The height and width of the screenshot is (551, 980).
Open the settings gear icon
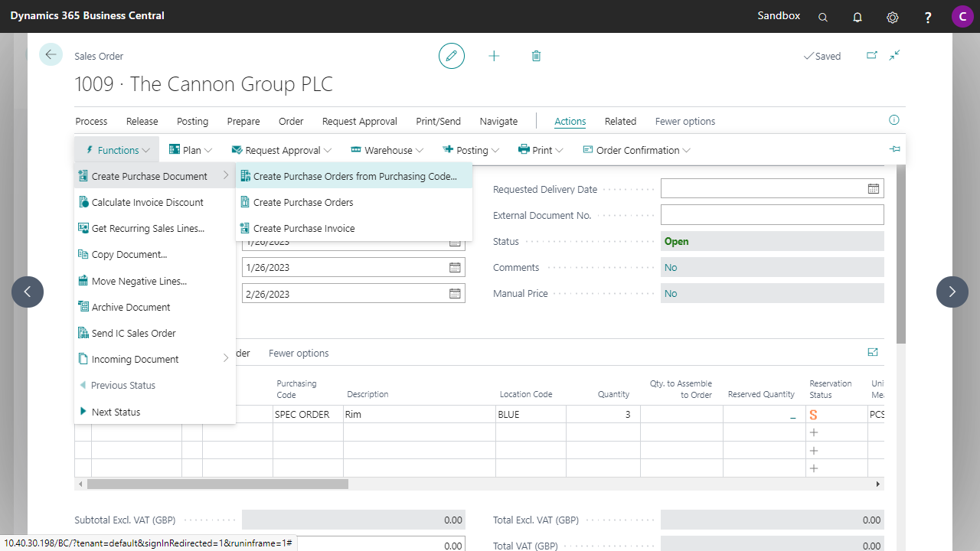coord(892,17)
